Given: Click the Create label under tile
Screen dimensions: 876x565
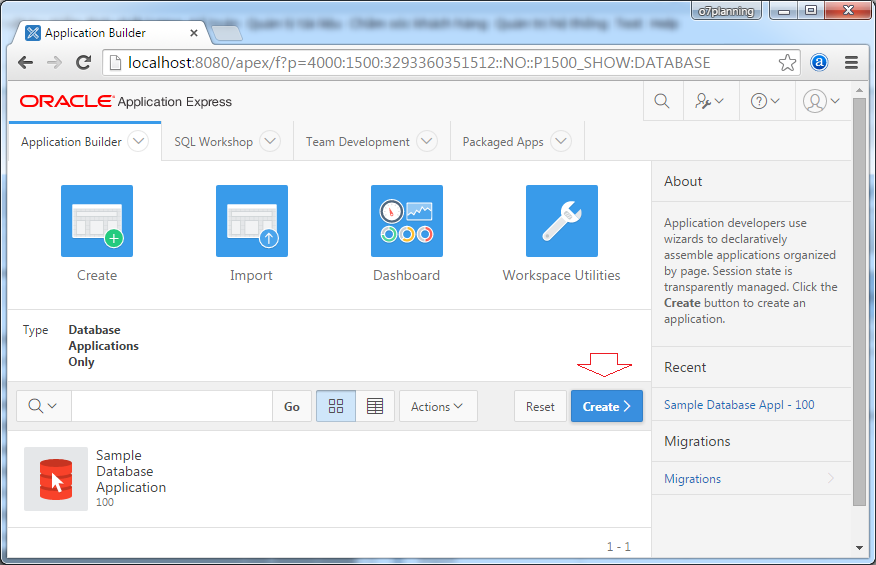Looking at the screenshot, I should point(97,276).
